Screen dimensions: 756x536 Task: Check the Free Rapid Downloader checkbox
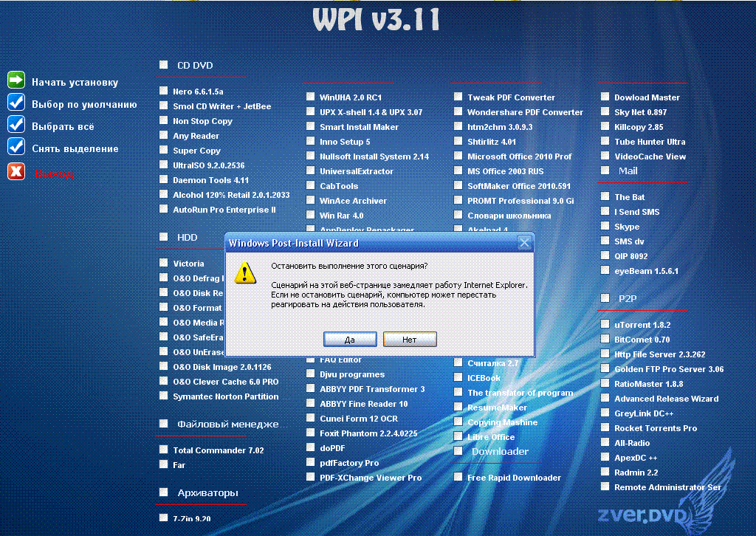(458, 477)
